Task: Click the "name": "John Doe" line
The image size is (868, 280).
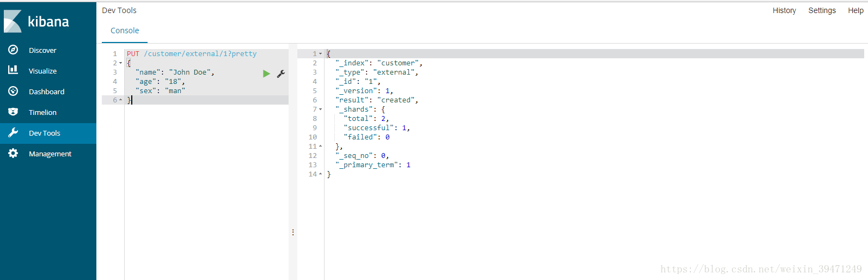Action: point(175,72)
